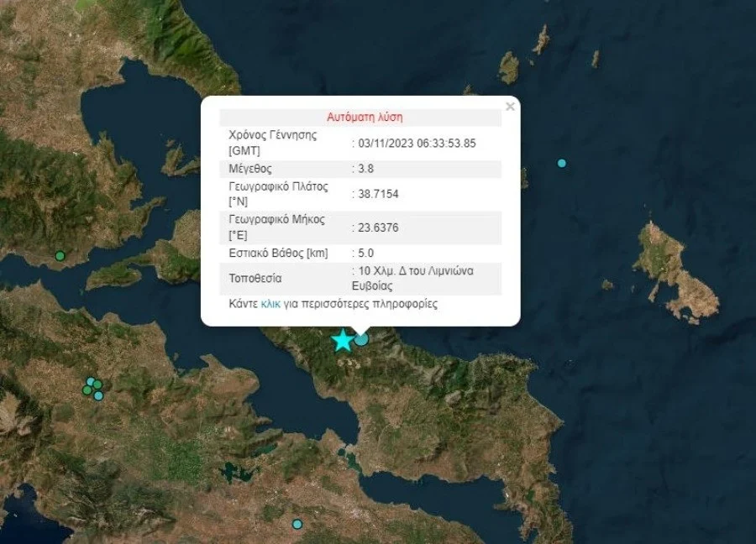Click the lowest teal marker in the left cluster
Viewport: 756px width, 544px height.
(98, 395)
